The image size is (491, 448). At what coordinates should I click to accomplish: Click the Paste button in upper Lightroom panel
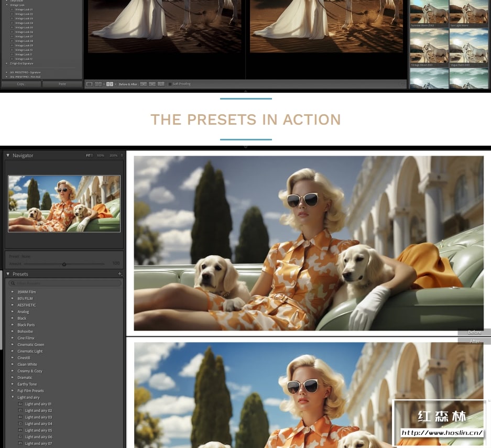tap(62, 84)
